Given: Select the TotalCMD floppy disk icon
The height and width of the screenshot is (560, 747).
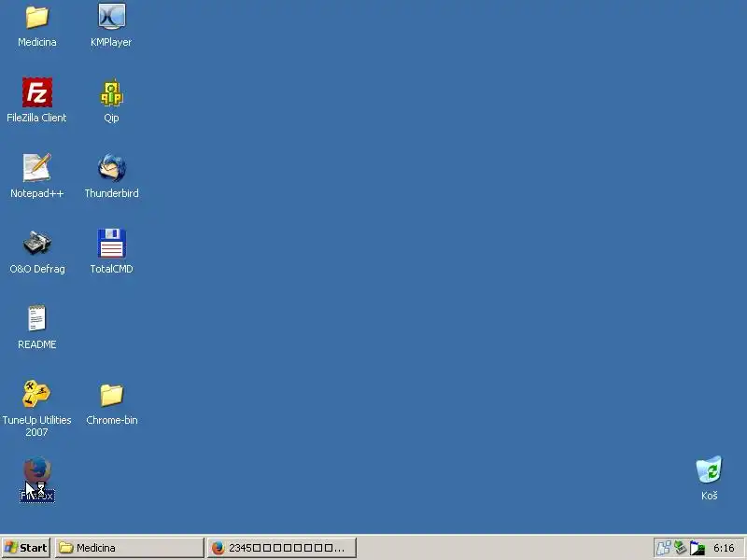Looking at the screenshot, I should (x=111, y=244).
